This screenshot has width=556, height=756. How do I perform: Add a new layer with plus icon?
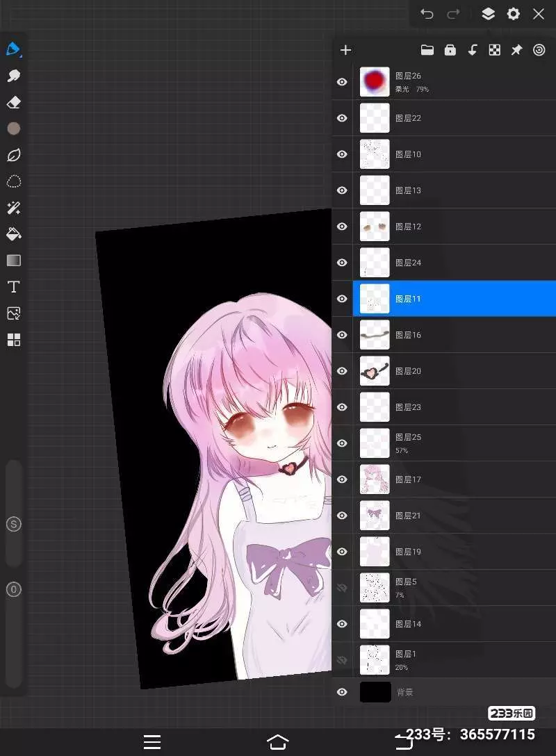coord(345,50)
